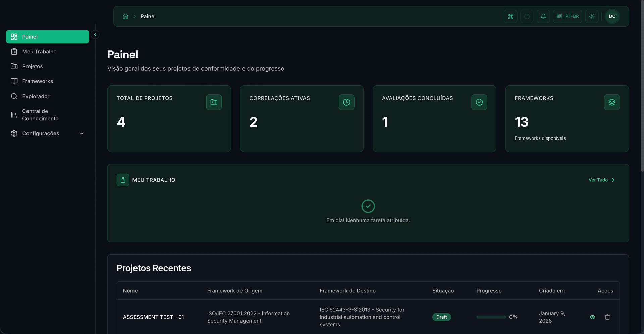Click the Ver Tudo link

[601, 180]
